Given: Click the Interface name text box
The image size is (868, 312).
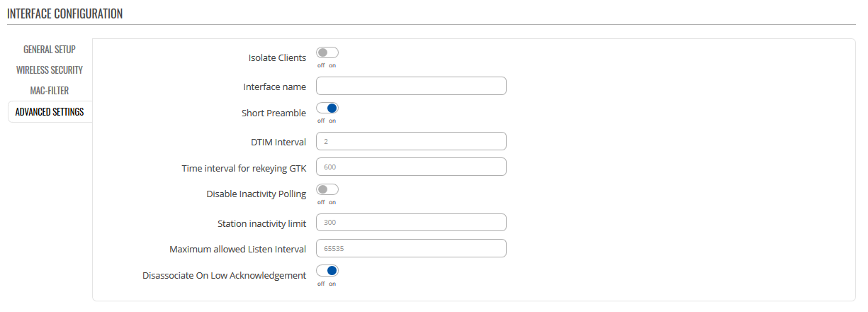Looking at the screenshot, I should pyautogui.click(x=411, y=87).
